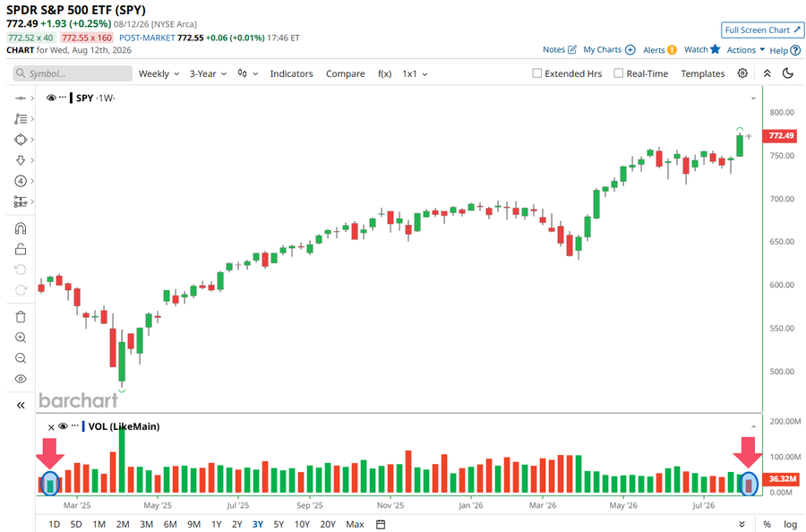The width and height of the screenshot is (806, 532).
Task: Open Alerts for this symbol
Action: tap(660, 50)
